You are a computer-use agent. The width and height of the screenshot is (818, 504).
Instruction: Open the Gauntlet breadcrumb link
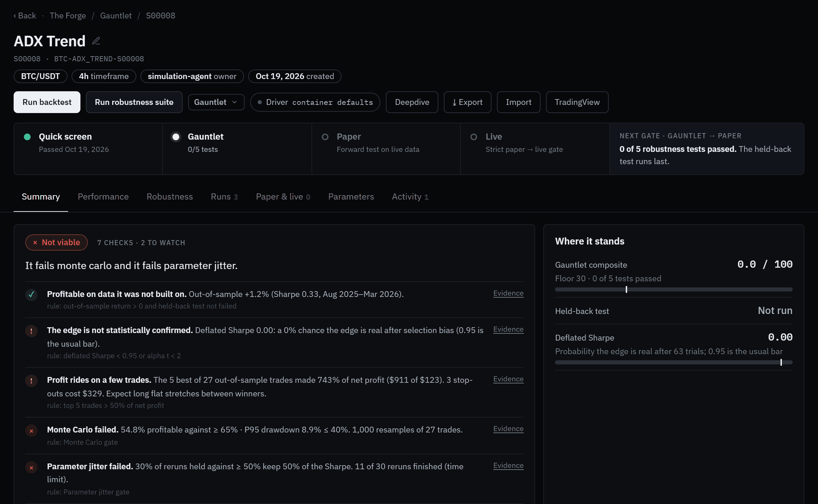[116, 16]
